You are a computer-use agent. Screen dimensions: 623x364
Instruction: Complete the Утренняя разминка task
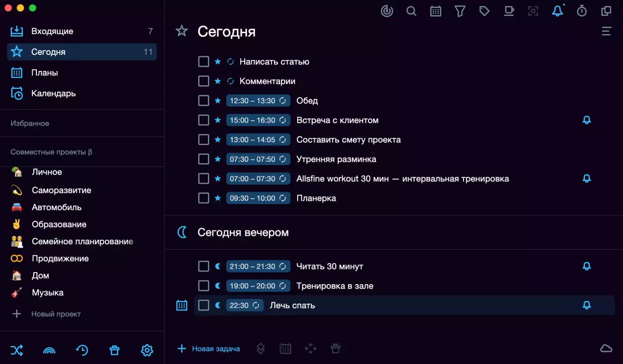204,159
